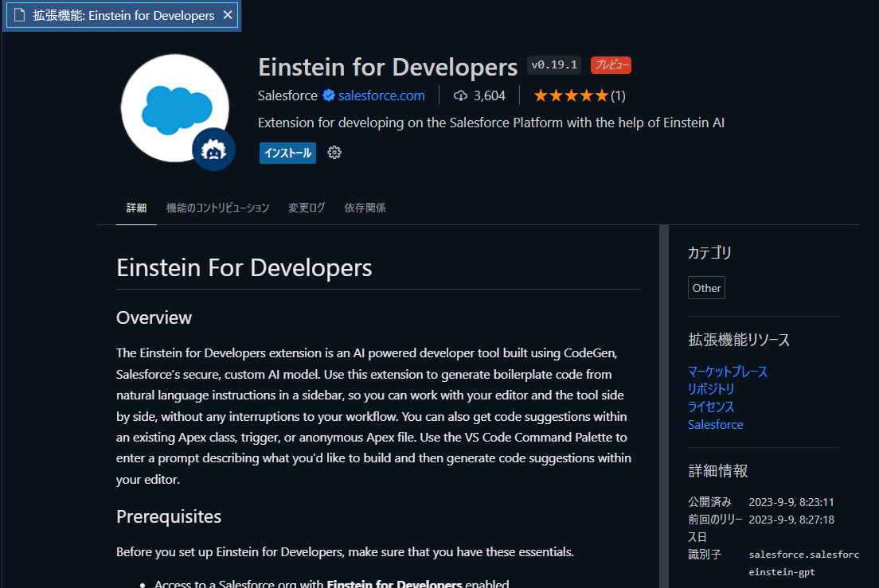The height and width of the screenshot is (588, 879).
Task: Open the リポジトリ resource link
Action: (x=711, y=389)
